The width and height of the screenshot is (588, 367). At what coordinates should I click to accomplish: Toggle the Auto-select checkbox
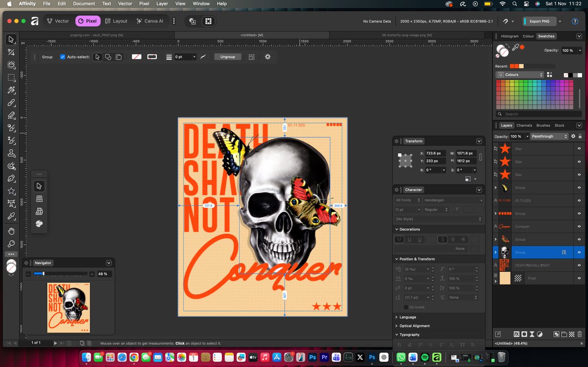pos(63,57)
